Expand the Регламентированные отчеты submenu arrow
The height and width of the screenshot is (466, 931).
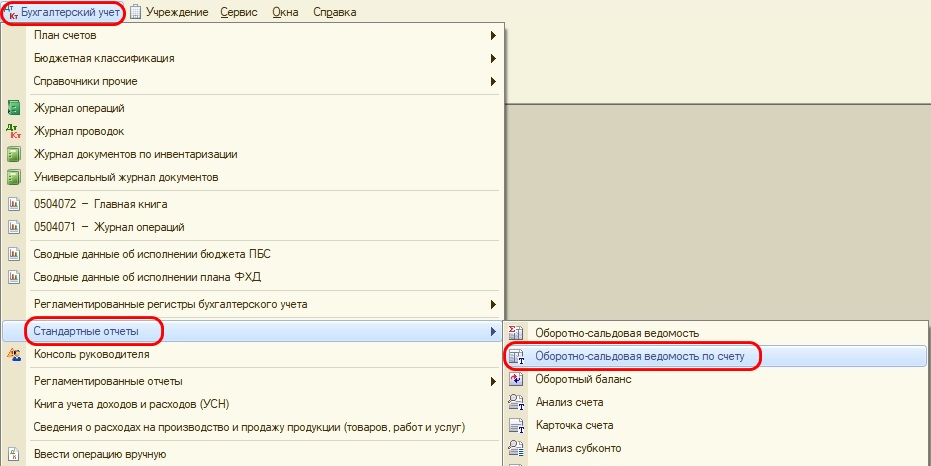point(493,381)
